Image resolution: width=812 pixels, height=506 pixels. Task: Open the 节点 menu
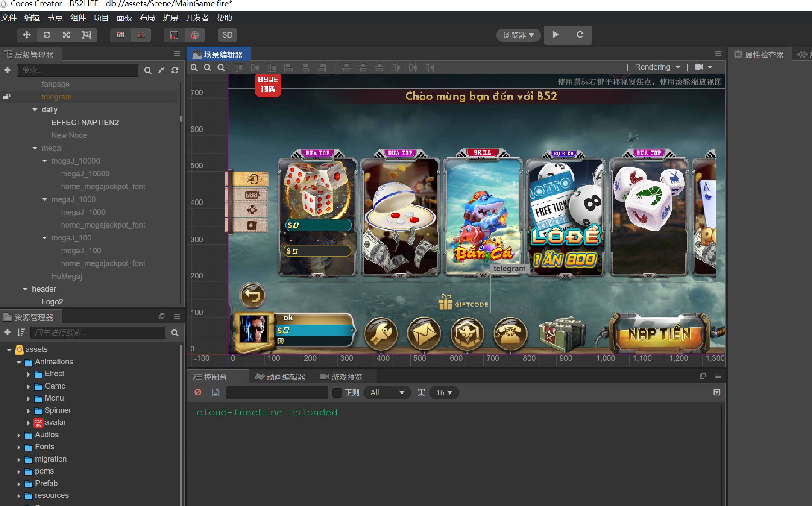(55, 18)
